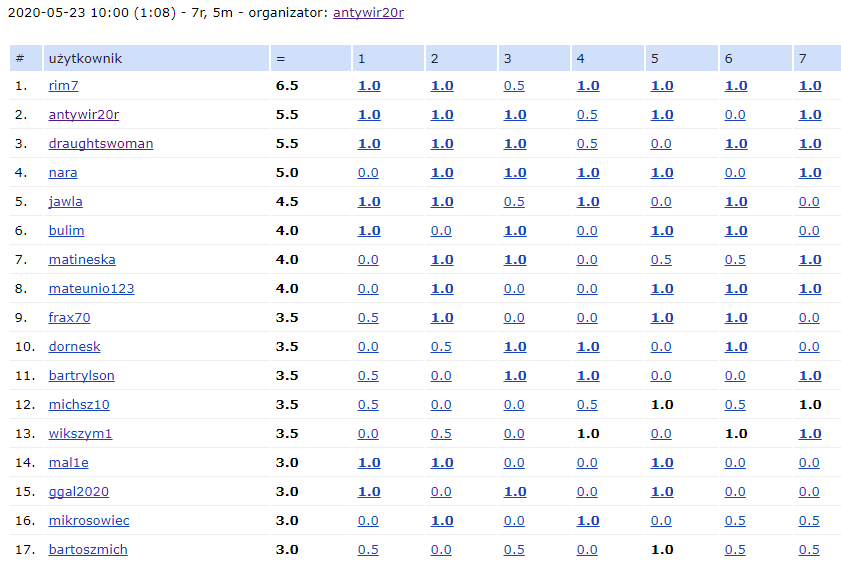This screenshot has width=841, height=563.
Task: Click mal1e username link
Action: pyautogui.click(x=68, y=463)
